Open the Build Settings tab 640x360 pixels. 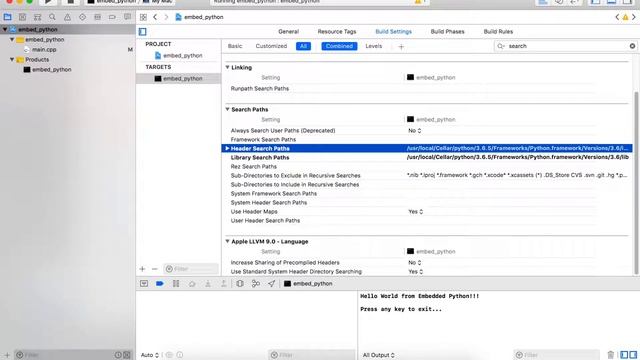click(x=393, y=31)
